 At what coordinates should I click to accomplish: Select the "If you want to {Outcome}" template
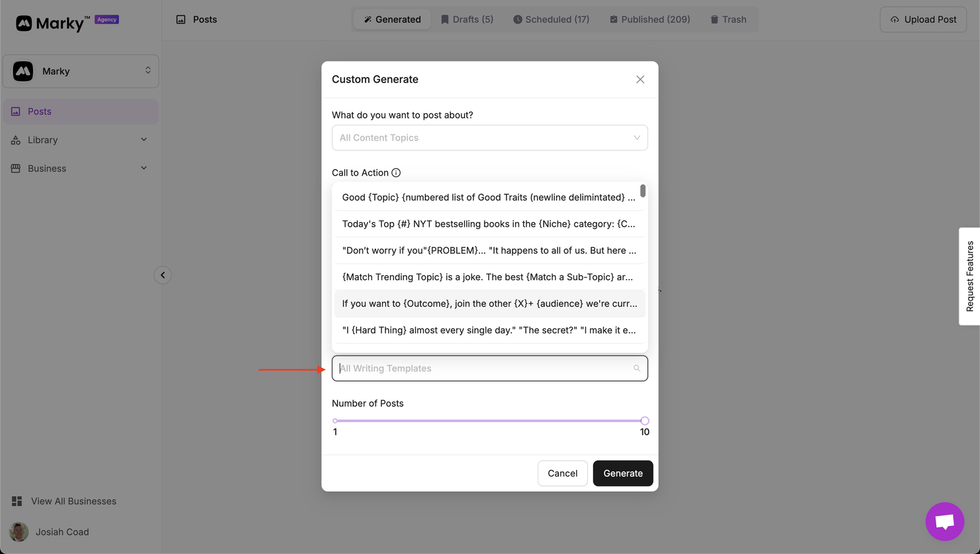point(489,304)
